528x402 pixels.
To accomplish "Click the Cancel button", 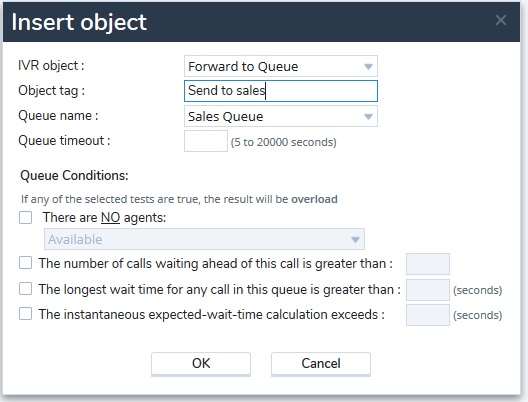I will 321,364.
